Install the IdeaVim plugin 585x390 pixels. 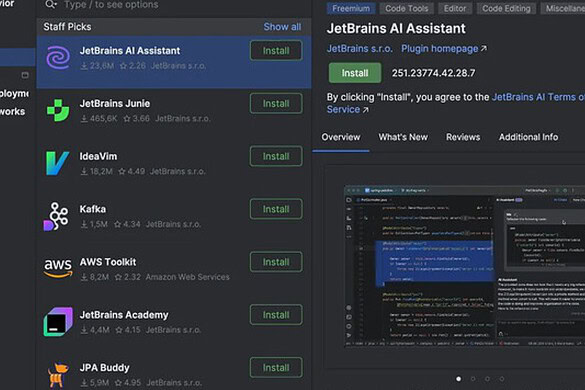(x=276, y=156)
